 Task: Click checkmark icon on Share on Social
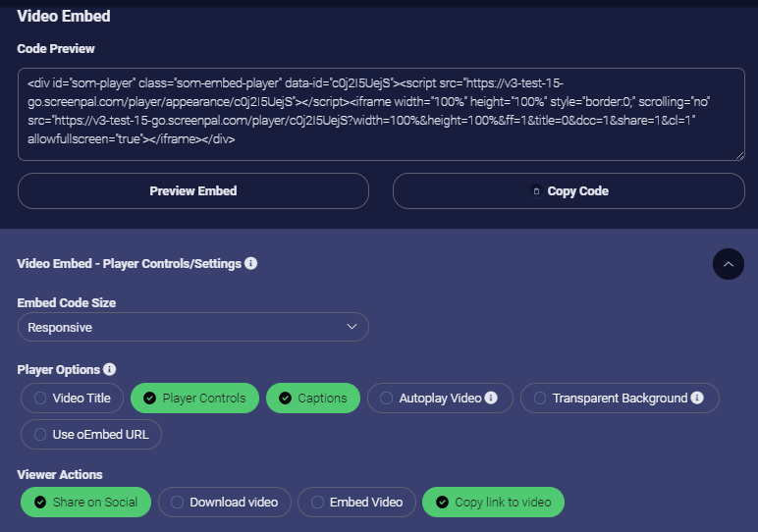pos(40,502)
